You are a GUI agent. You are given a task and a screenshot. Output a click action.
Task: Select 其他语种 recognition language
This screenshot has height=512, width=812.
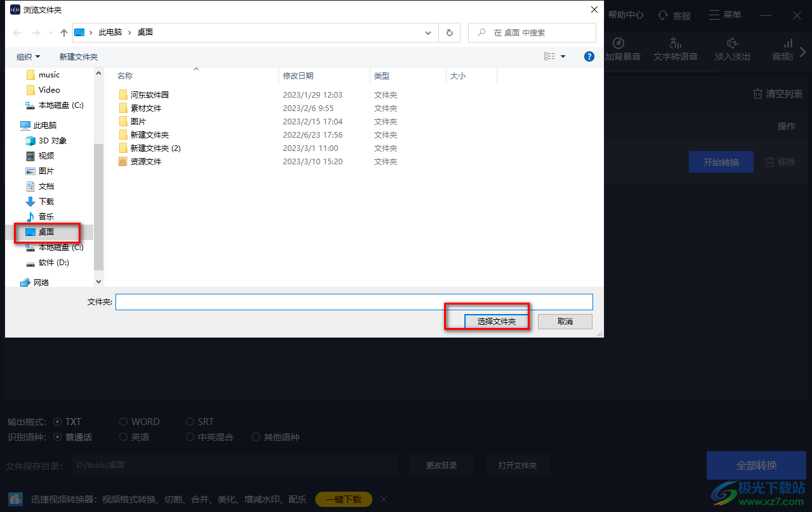pyautogui.click(x=276, y=437)
